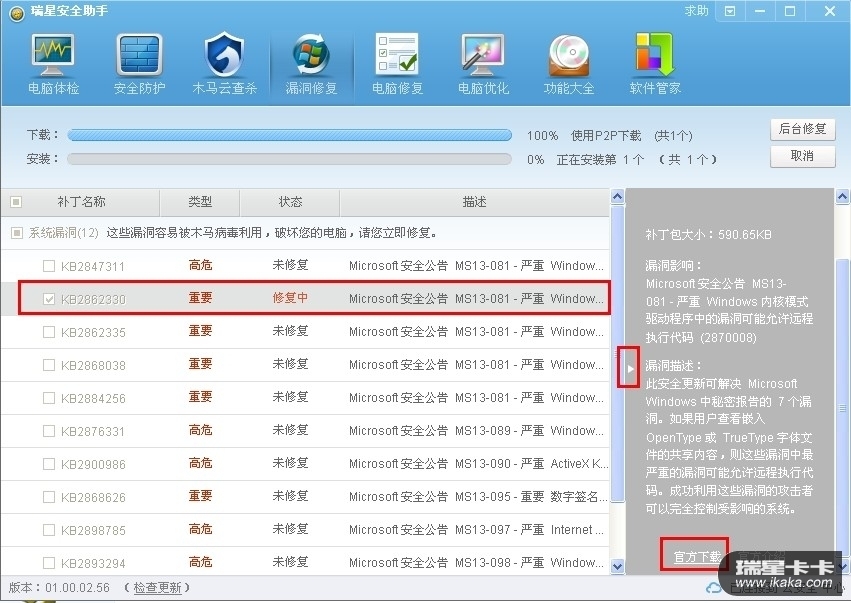Check the KB2893294 patch checkbox
Image resolution: width=851 pixels, height=603 pixels.
tap(49, 563)
